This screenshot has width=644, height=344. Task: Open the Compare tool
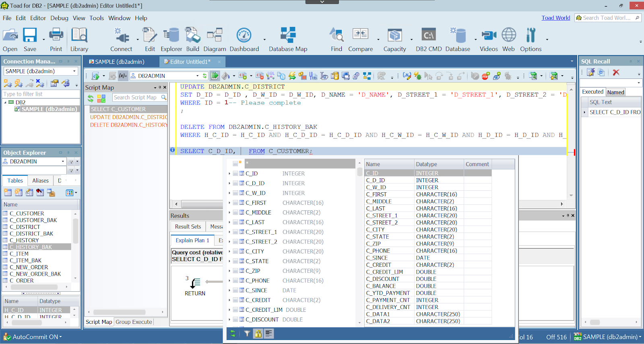click(x=360, y=39)
